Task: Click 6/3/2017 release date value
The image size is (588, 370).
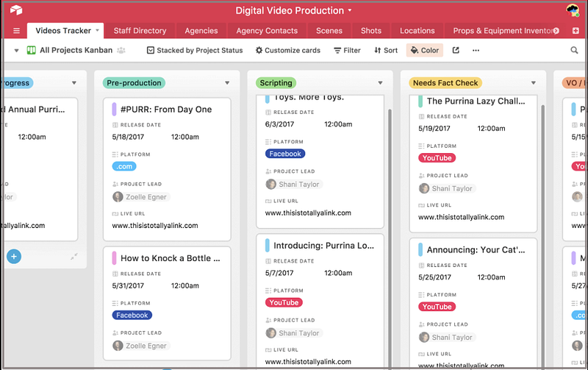Action: tap(279, 124)
